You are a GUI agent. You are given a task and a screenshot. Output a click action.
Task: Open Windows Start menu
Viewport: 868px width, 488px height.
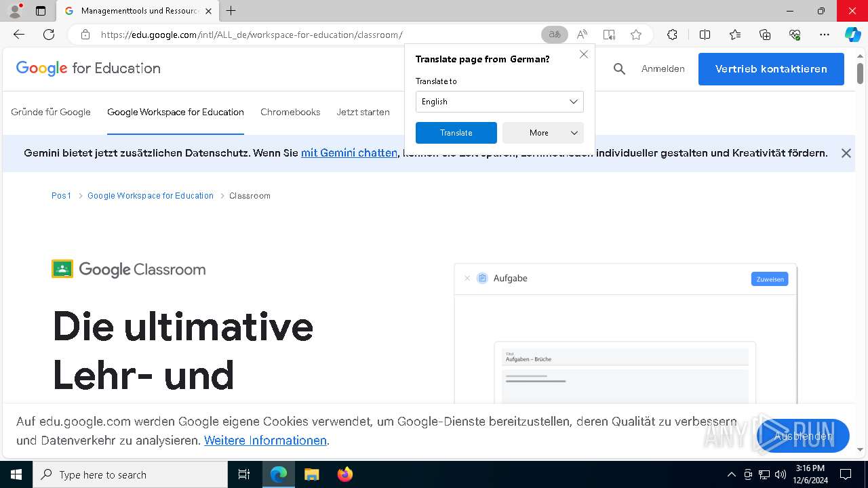(x=16, y=474)
